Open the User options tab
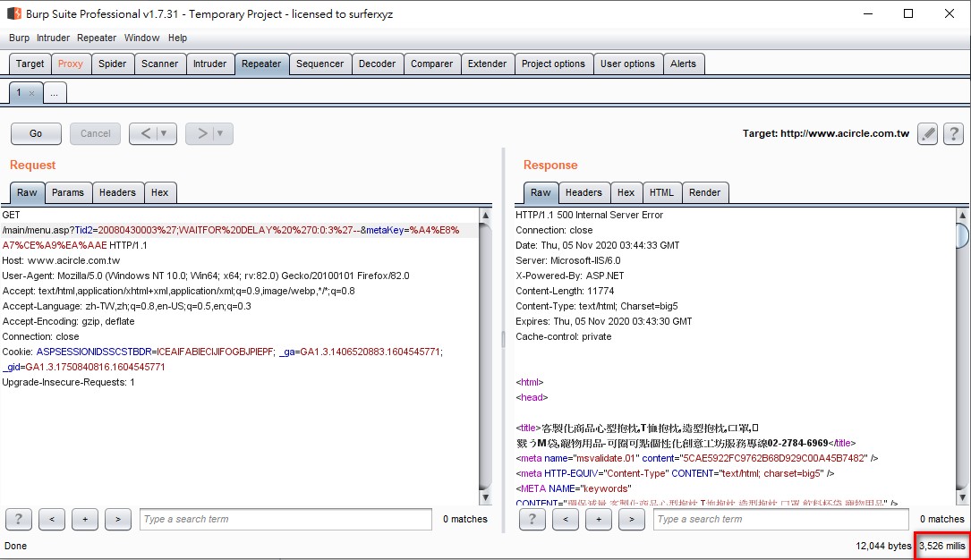Image resolution: width=971 pixels, height=560 pixels. (x=628, y=64)
